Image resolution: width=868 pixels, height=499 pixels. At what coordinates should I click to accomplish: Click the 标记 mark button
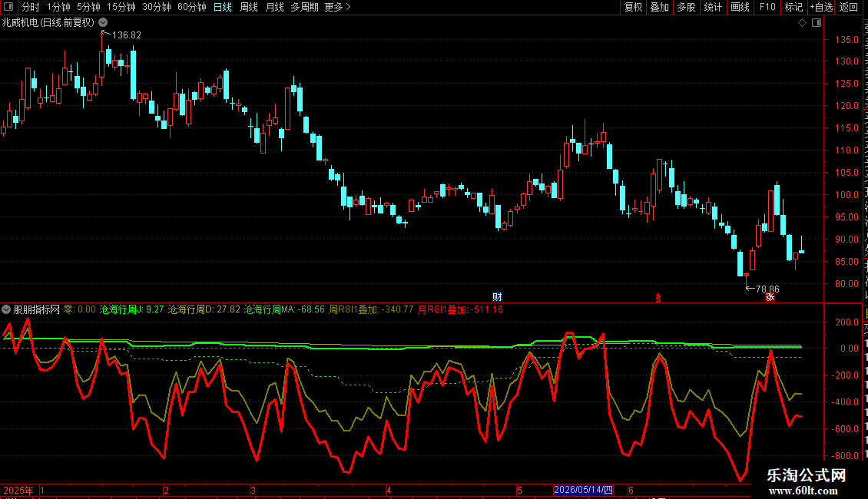(793, 7)
